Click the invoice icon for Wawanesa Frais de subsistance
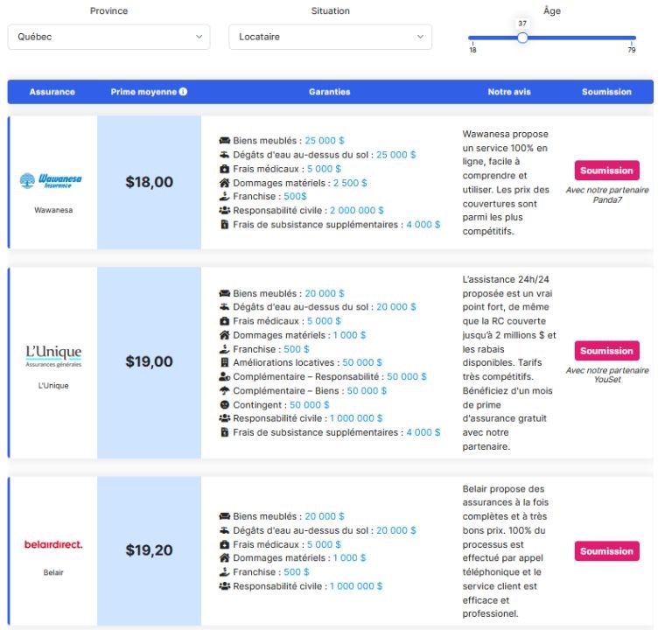The image size is (672, 630). 225,225
